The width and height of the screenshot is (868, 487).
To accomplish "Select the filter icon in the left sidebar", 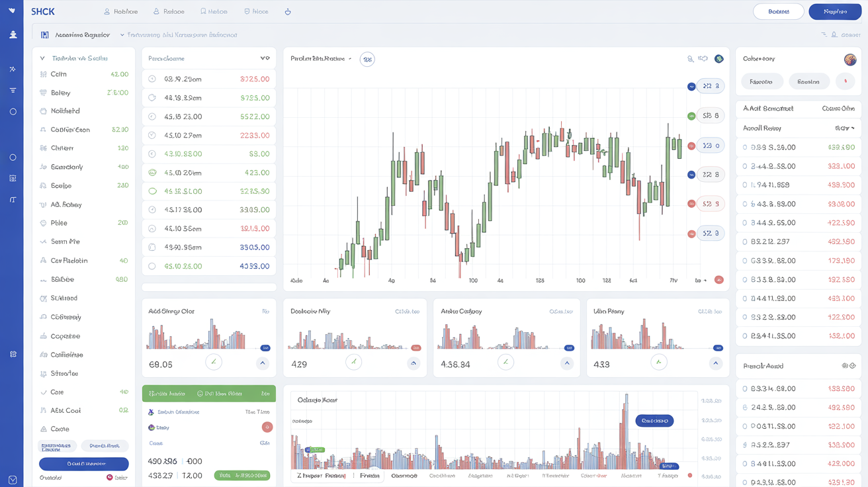I will click(x=12, y=89).
